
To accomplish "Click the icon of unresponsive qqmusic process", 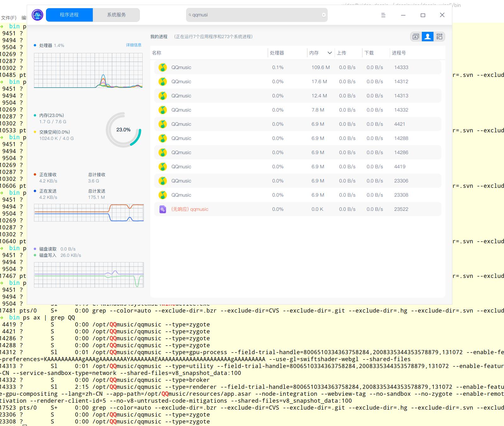I will pos(162,209).
